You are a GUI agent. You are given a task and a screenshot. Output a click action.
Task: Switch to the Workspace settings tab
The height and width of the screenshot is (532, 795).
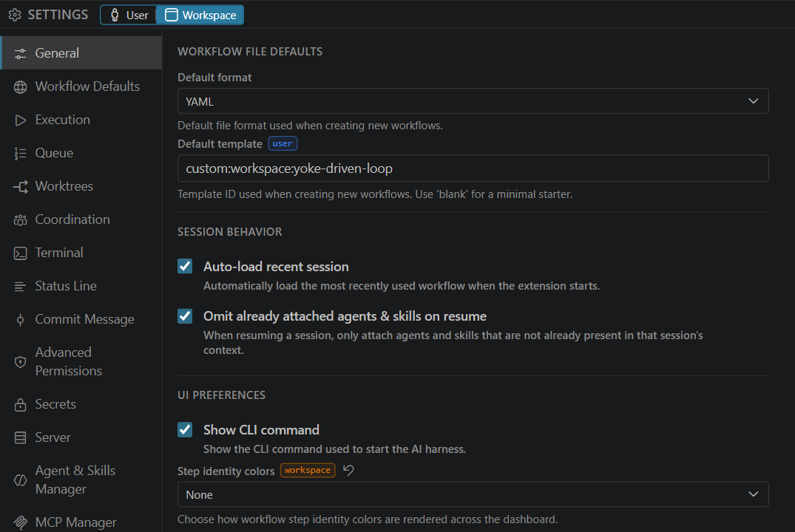200,16
